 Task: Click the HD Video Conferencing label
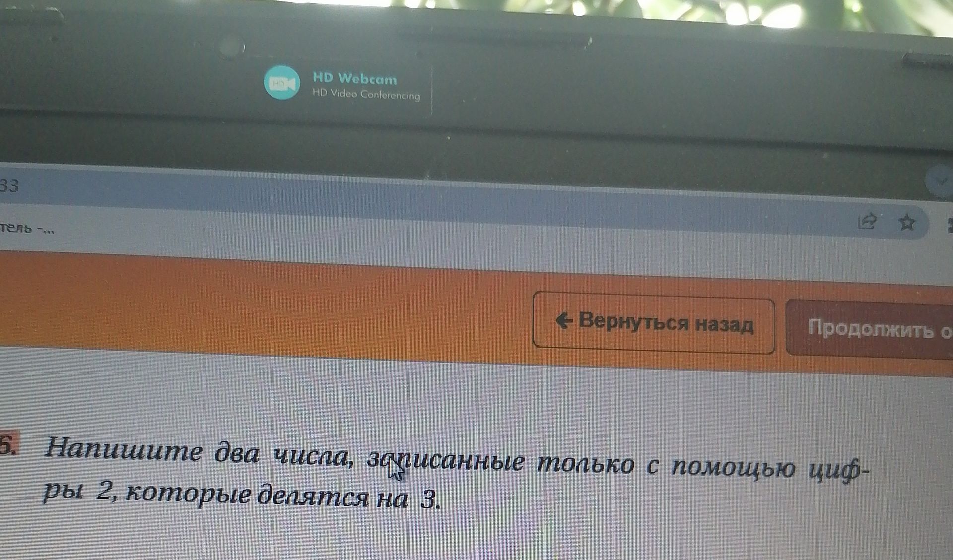(x=366, y=94)
